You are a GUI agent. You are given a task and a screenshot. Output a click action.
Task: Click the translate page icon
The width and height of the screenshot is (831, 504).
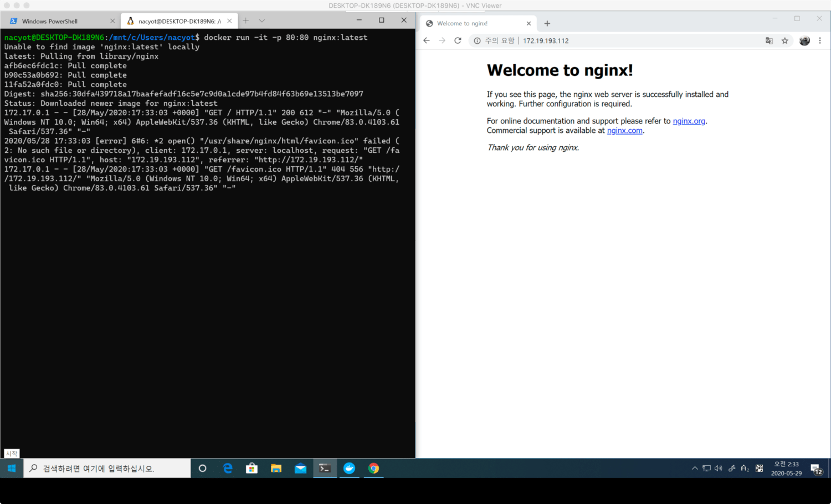769,40
